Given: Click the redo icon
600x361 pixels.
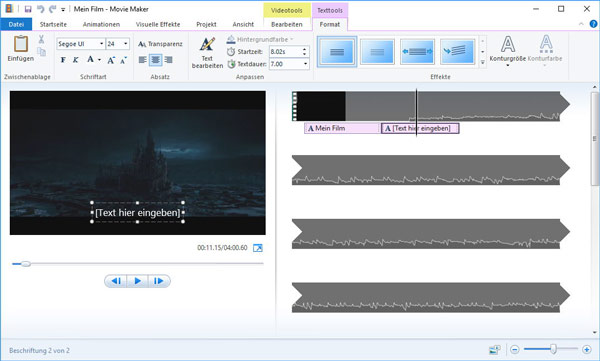Looking at the screenshot, I should 52,9.
